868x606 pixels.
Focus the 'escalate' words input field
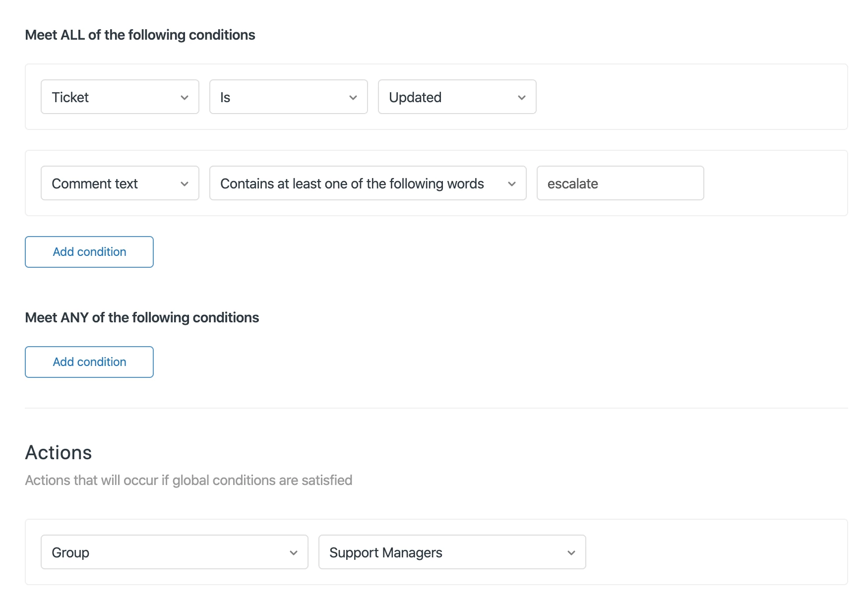coord(620,183)
